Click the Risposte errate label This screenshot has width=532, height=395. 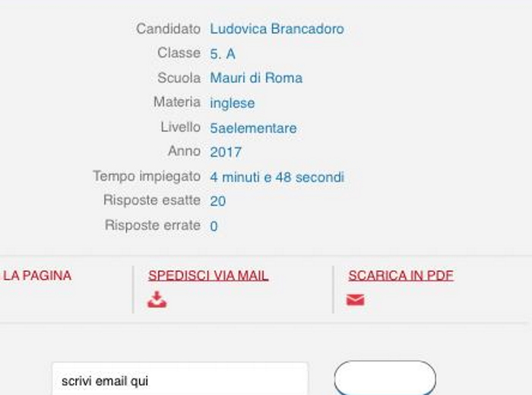click(153, 226)
